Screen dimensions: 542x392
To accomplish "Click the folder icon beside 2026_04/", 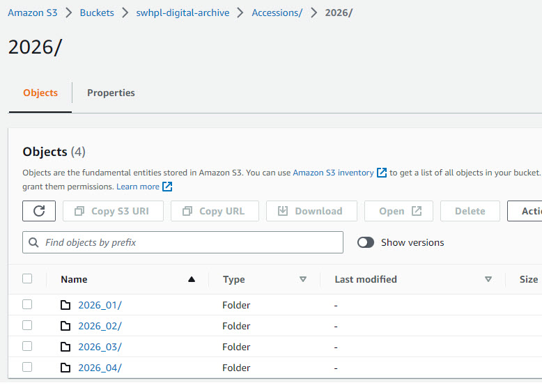I will [x=65, y=368].
